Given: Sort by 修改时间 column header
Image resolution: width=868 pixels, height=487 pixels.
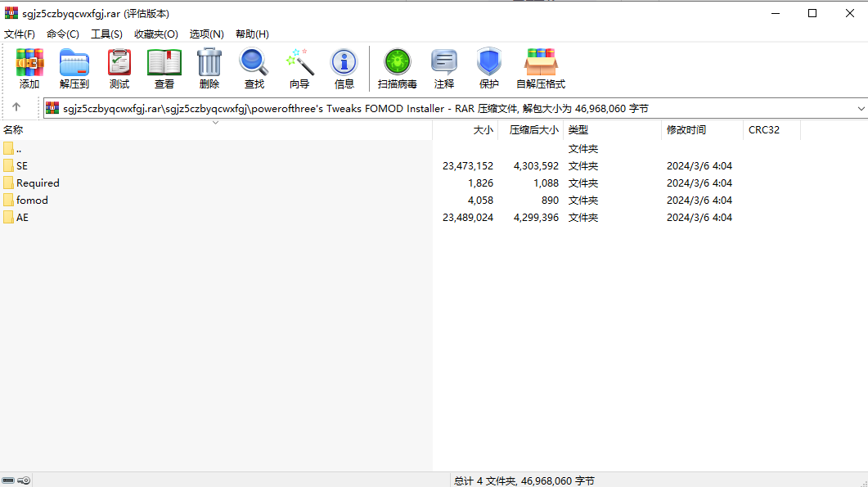Looking at the screenshot, I should coord(702,129).
